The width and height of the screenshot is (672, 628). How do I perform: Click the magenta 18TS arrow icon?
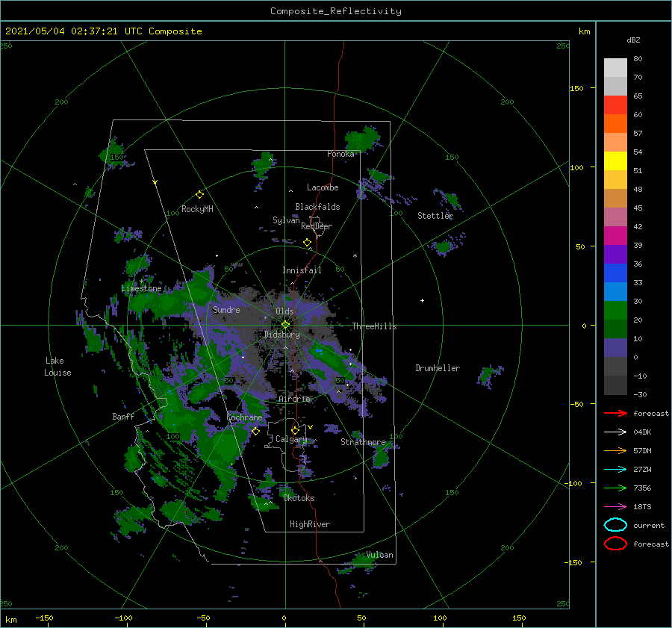(x=615, y=507)
